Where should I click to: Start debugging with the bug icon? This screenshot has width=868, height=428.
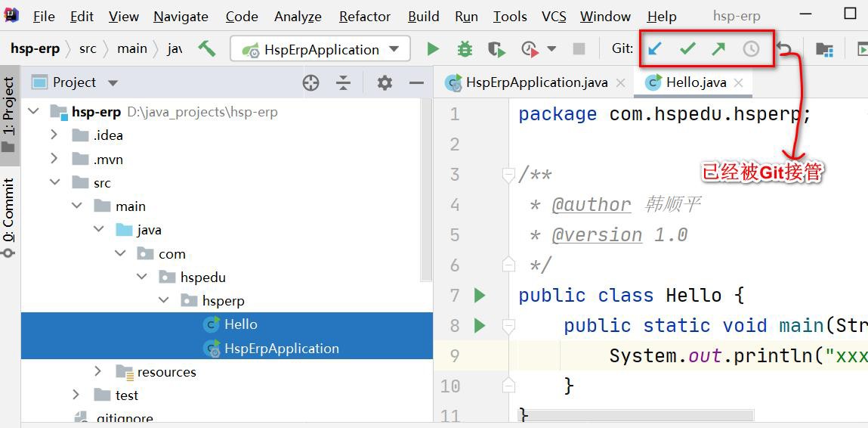[465, 49]
